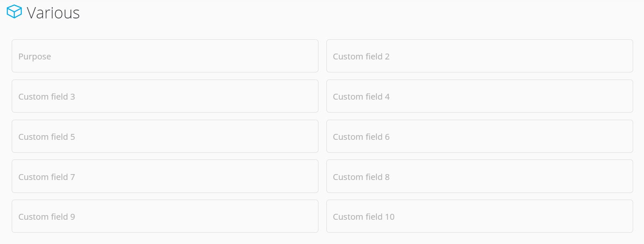Click the Custom field 6 input
The width and height of the screenshot is (644, 244).
click(480, 136)
